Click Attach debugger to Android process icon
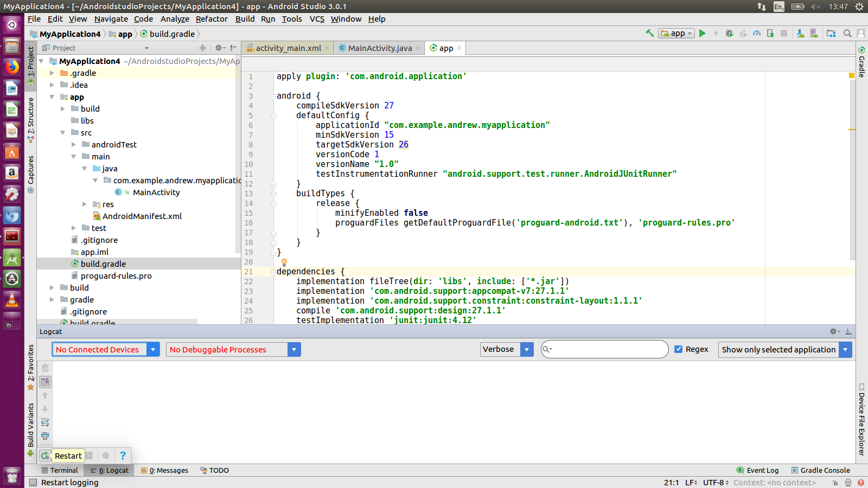868x488 pixels. pos(770,34)
